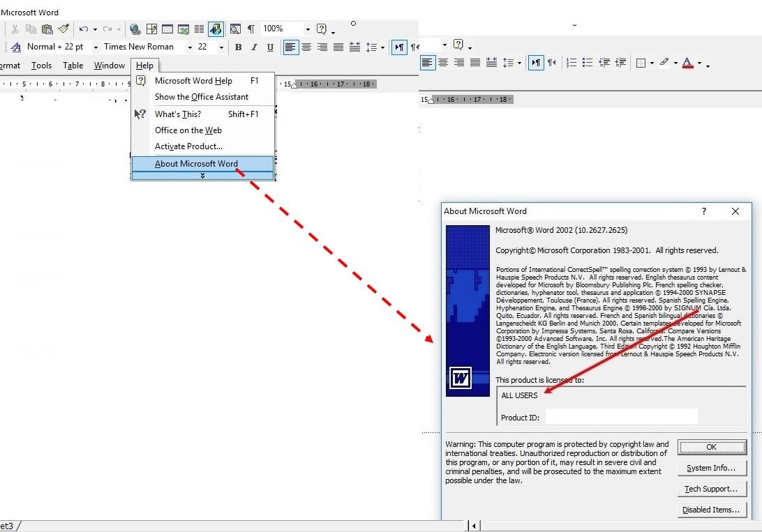762x532 pixels.
Task: Click the Disabled Items... button
Action: coord(712,510)
